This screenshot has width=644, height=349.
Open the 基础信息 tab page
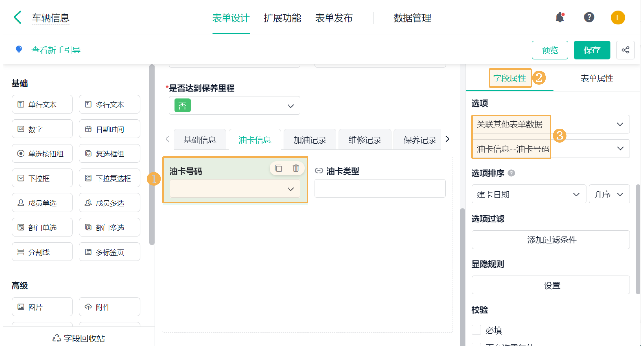click(x=200, y=140)
